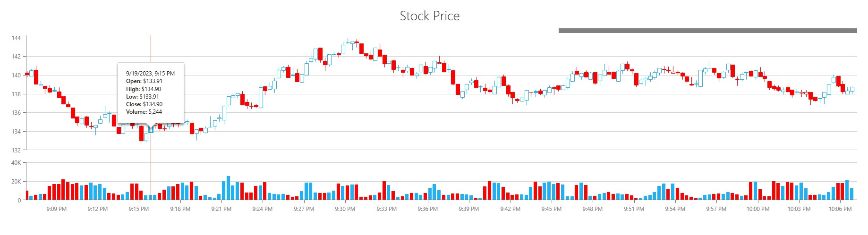Click the 136 price axis label

point(16,113)
